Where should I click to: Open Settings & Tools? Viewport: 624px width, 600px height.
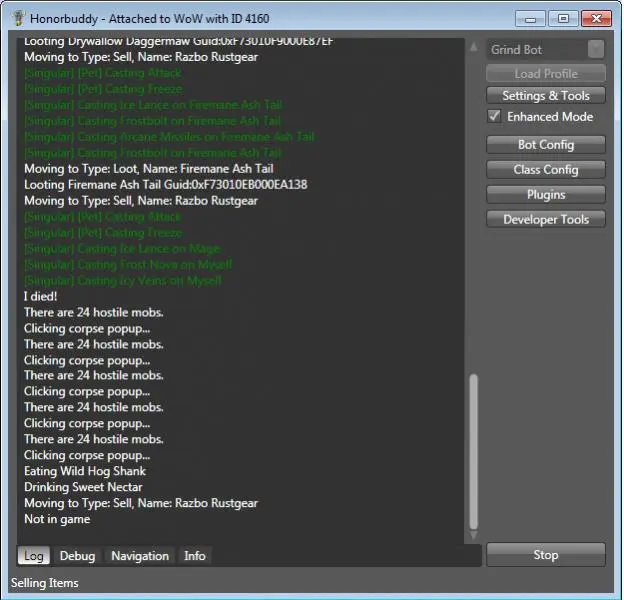[546, 95]
